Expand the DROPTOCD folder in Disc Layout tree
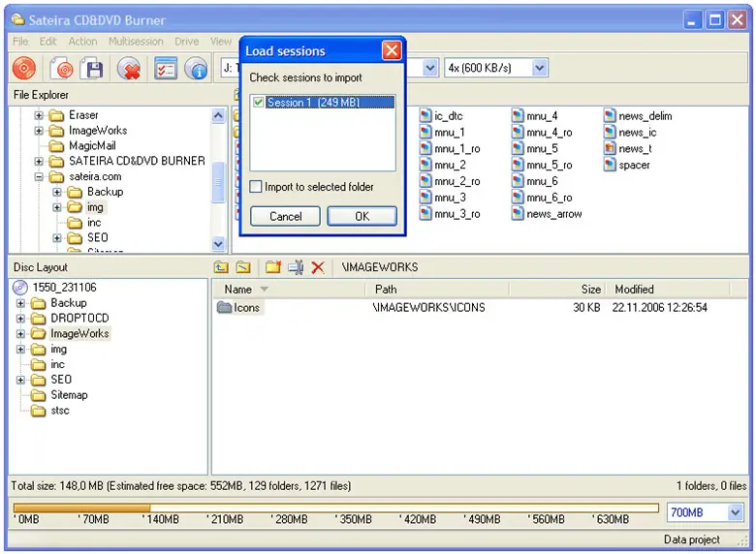Image resolution: width=756 pixels, height=554 pixels. tap(21, 319)
